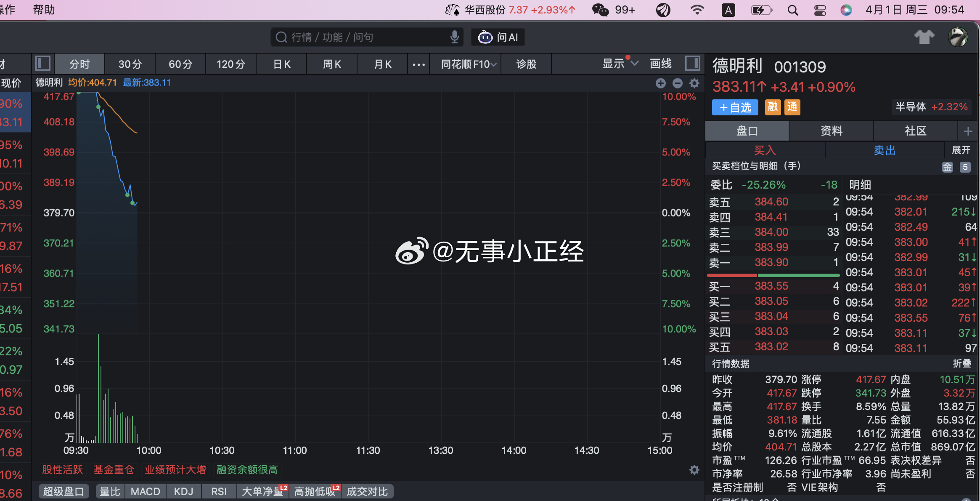
Task: Open the 同花顺F10 dropdown
Action: pyautogui.click(x=468, y=64)
